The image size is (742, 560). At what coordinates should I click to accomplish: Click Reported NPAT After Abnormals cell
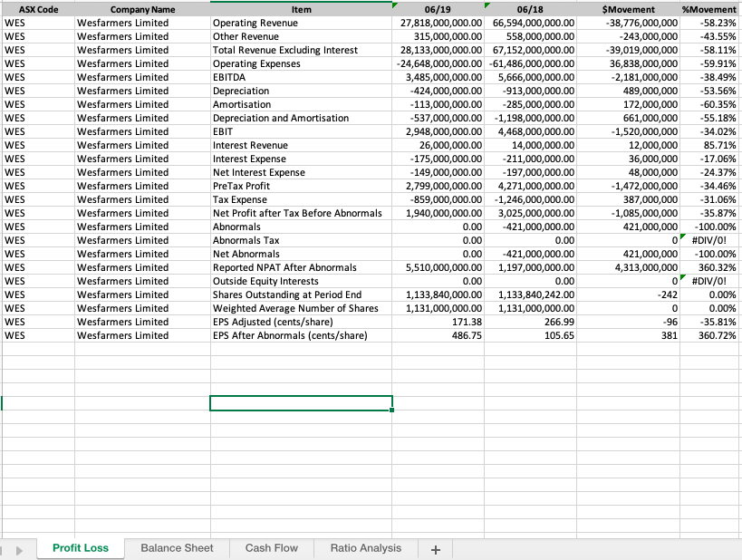[x=301, y=268]
